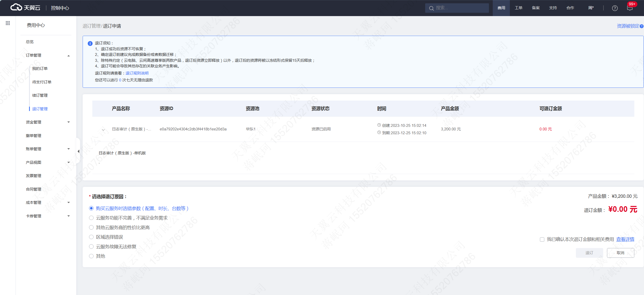Open the 合作 top navigation item
This screenshot has width=644, height=295.
click(x=570, y=8)
